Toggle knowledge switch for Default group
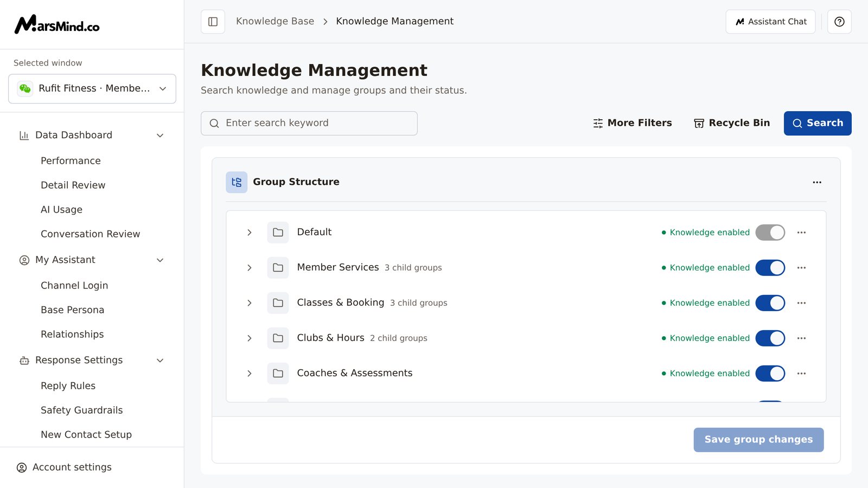The image size is (868, 488). click(x=770, y=233)
